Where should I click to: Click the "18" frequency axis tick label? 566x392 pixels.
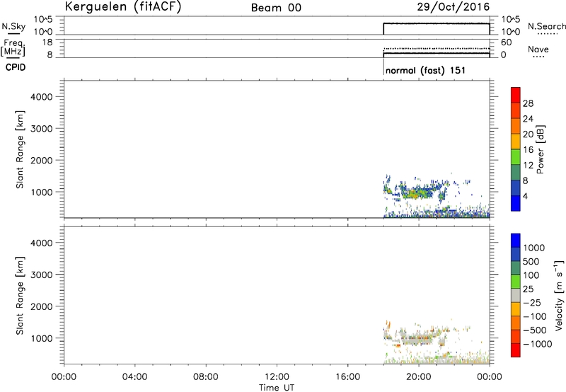(x=47, y=42)
